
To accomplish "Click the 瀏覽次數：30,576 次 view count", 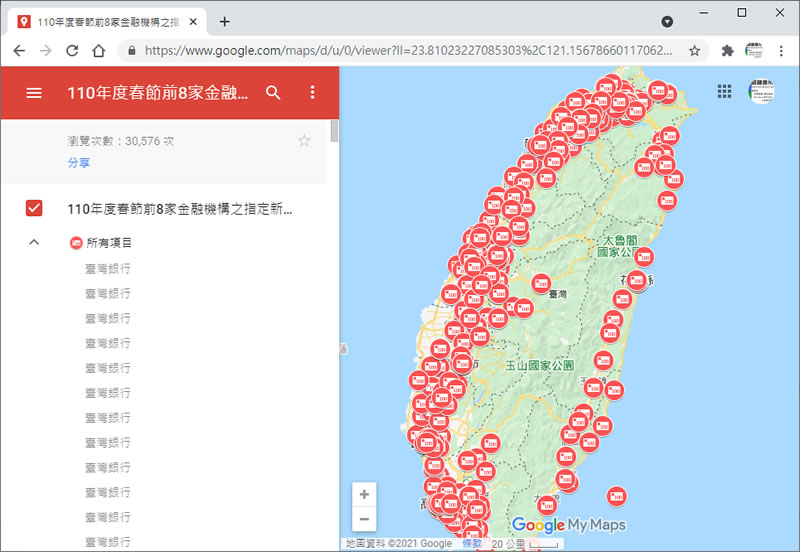I will coord(121,141).
